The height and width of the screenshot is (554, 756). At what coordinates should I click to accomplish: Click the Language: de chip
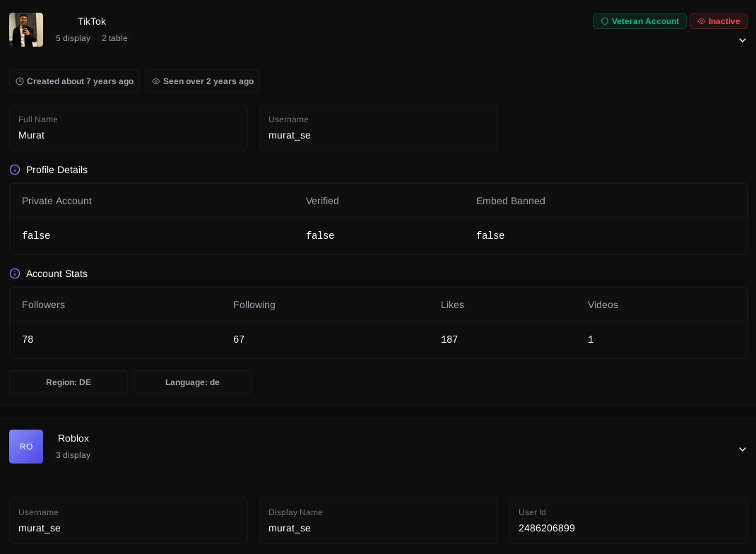tap(192, 382)
